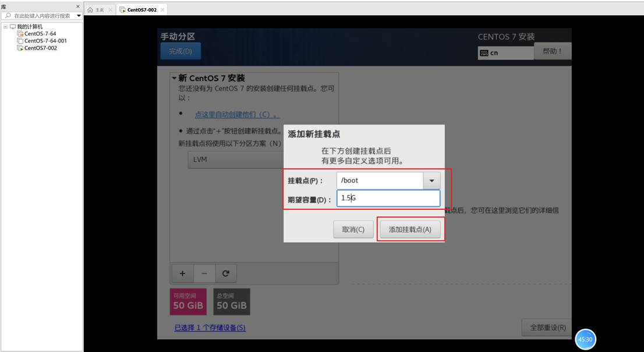The image size is (644, 352).
Task: Click the auto-create mount points link
Action: coord(236,114)
